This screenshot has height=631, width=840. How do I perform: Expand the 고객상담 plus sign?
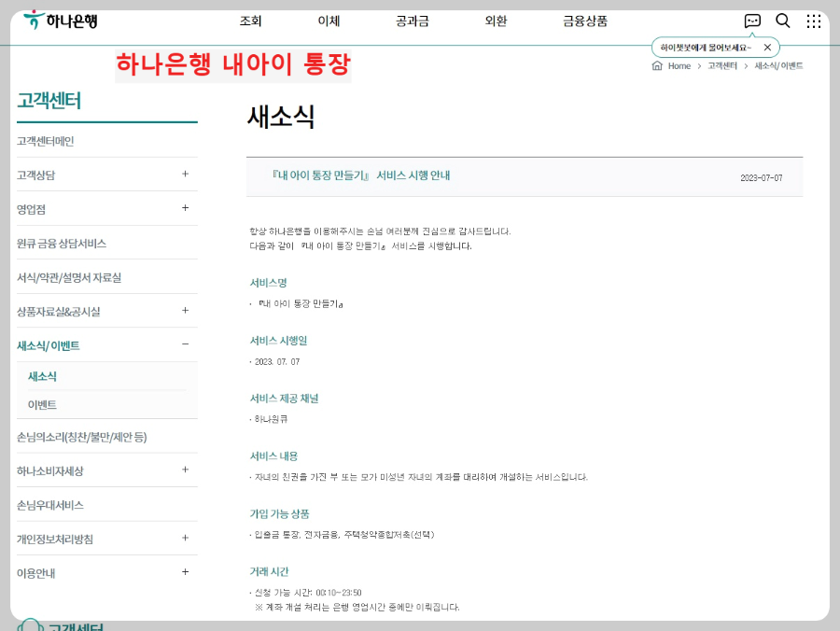[x=185, y=174]
